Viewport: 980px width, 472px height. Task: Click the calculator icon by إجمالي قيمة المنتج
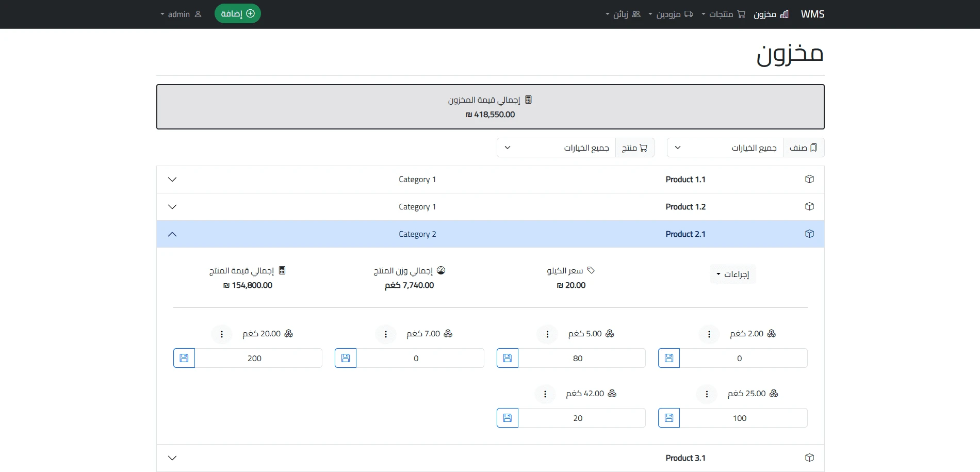click(x=282, y=270)
